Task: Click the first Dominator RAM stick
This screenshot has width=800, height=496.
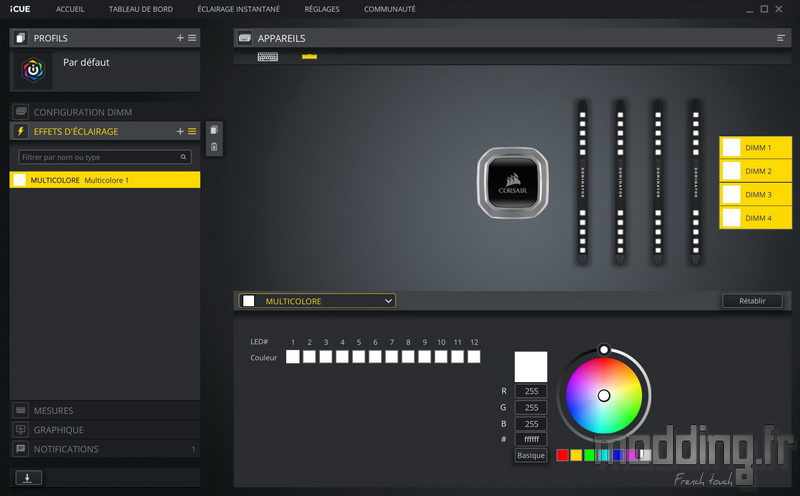Action: tap(582, 182)
